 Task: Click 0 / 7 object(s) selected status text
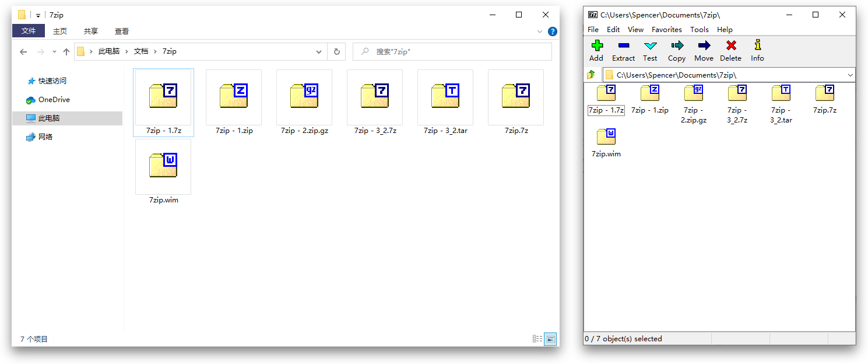coord(624,339)
